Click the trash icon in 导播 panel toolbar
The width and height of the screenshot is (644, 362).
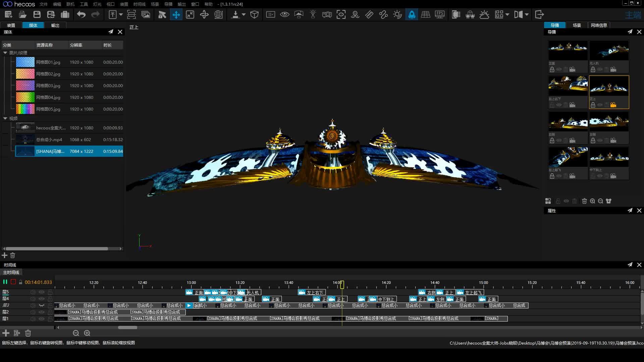584,201
